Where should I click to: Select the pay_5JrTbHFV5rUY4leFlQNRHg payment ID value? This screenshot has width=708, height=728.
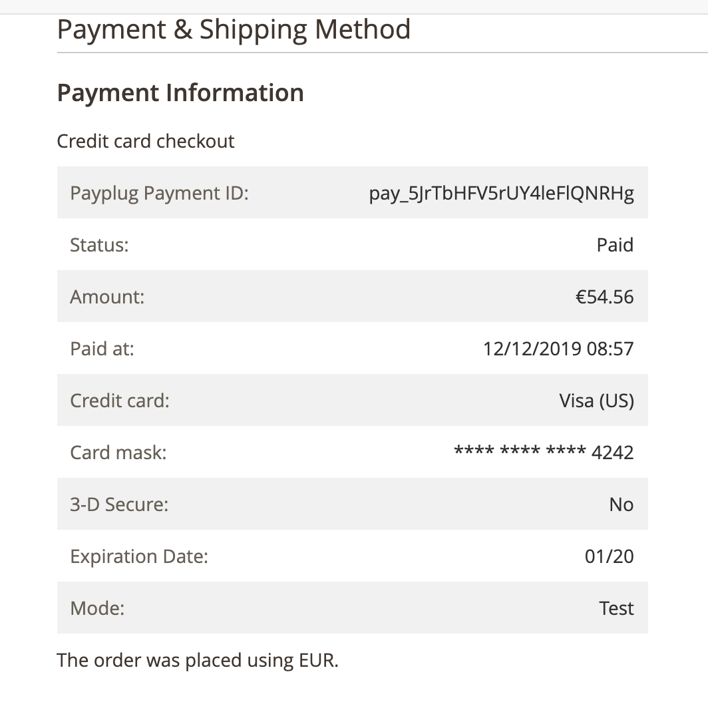click(x=502, y=193)
